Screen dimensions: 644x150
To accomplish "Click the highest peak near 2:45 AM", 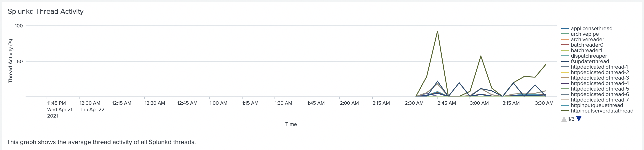I will click(x=437, y=31).
